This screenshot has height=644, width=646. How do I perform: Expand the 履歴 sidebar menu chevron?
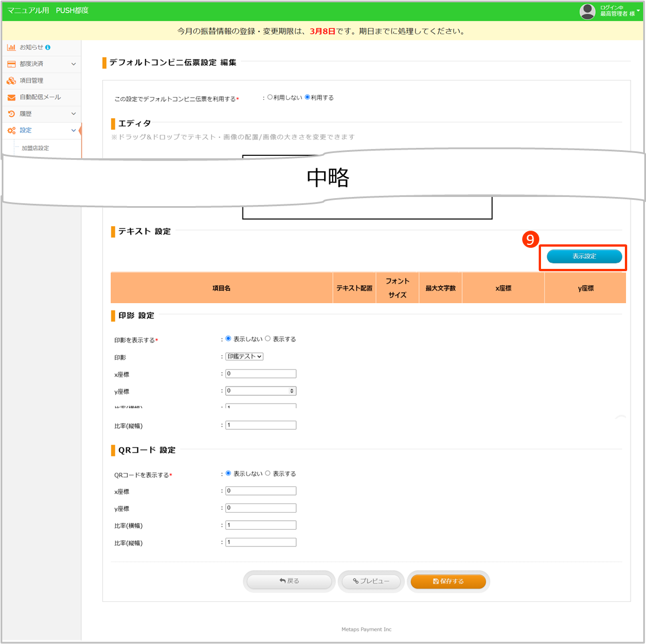pos(74,114)
